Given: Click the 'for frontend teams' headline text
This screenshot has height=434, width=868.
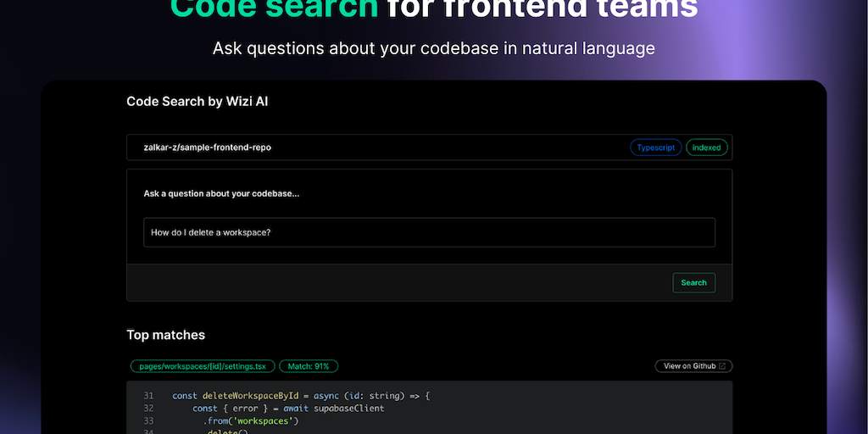Looking at the screenshot, I should [x=542, y=8].
